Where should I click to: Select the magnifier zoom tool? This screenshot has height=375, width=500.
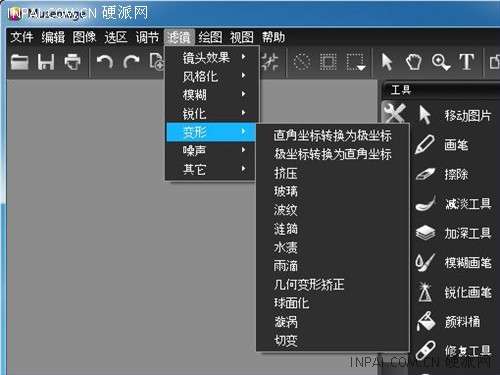[441, 62]
